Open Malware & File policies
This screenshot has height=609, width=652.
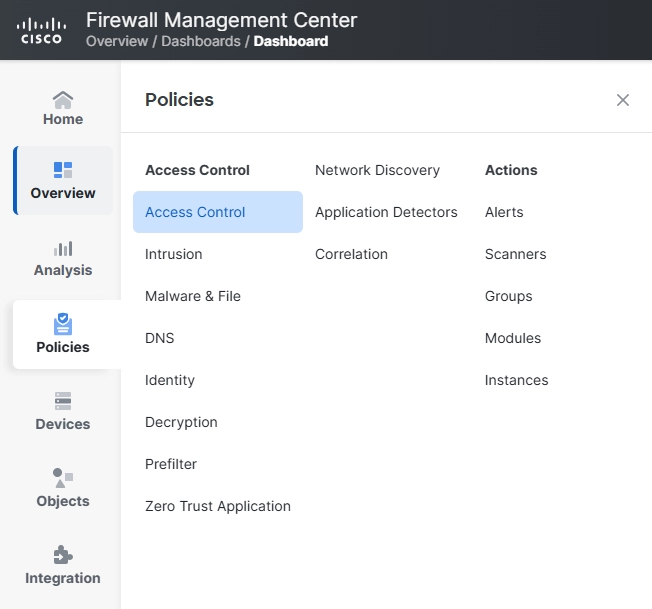(x=193, y=296)
